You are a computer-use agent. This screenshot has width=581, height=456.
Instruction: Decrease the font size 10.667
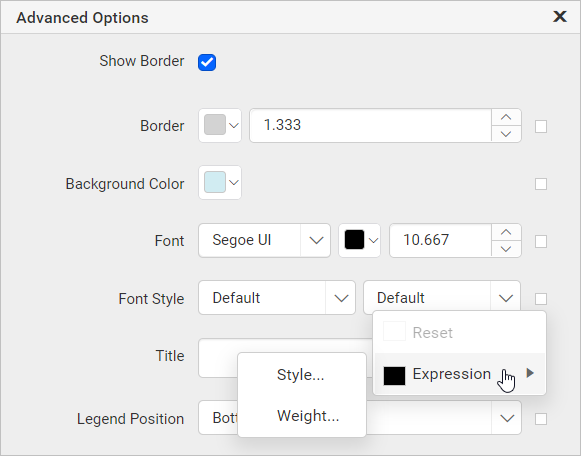coord(506,249)
